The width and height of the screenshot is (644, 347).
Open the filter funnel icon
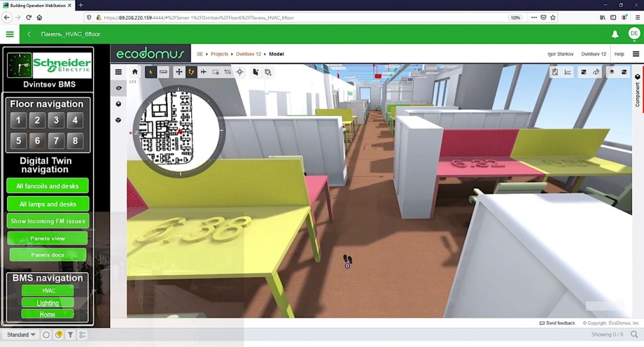(x=70, y=334)
